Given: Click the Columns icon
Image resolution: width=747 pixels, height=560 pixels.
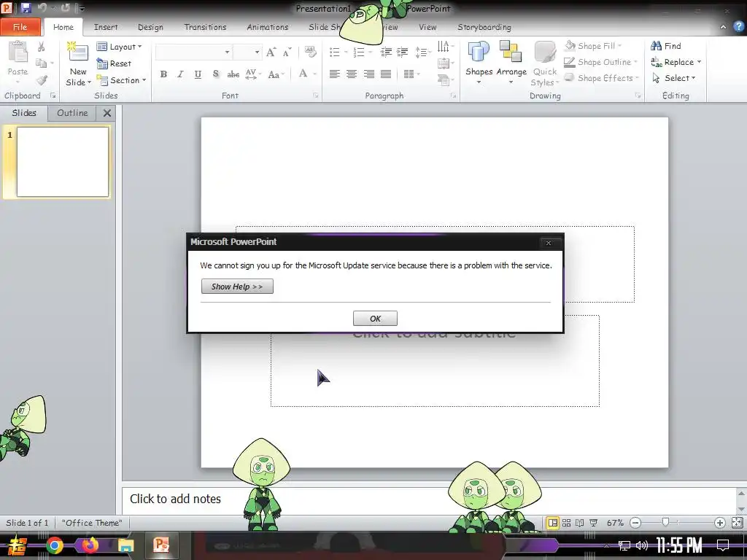Looking at the screenshot, I should pos(409,74).
